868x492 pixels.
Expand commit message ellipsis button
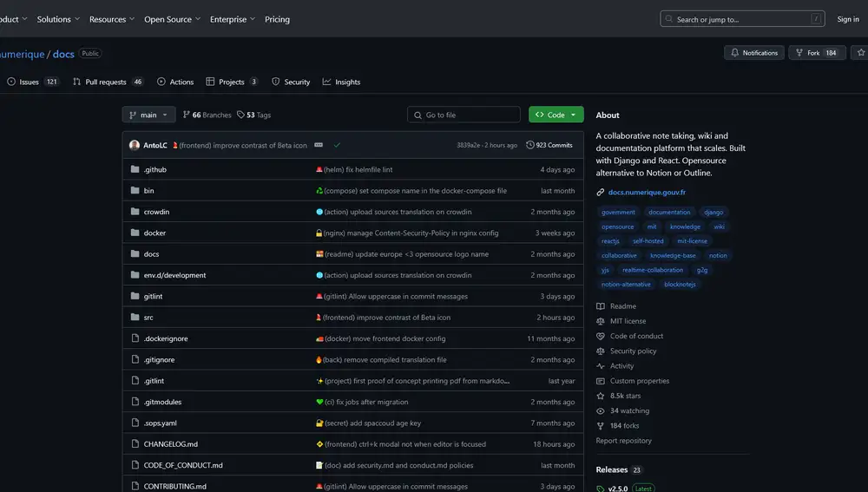[x=319, y=145]
